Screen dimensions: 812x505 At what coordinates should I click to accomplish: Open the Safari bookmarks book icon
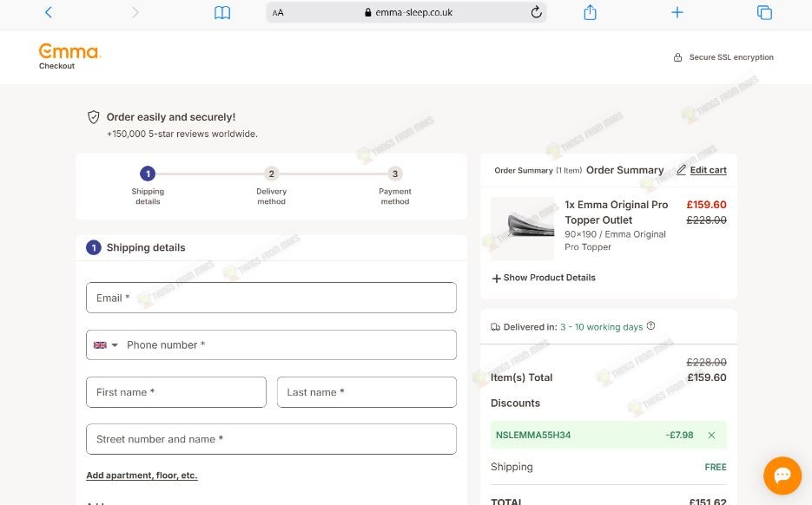pos(222,12)
